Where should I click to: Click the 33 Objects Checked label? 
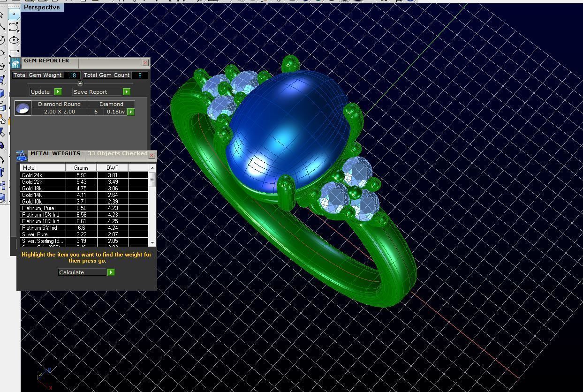pos(117,153)
